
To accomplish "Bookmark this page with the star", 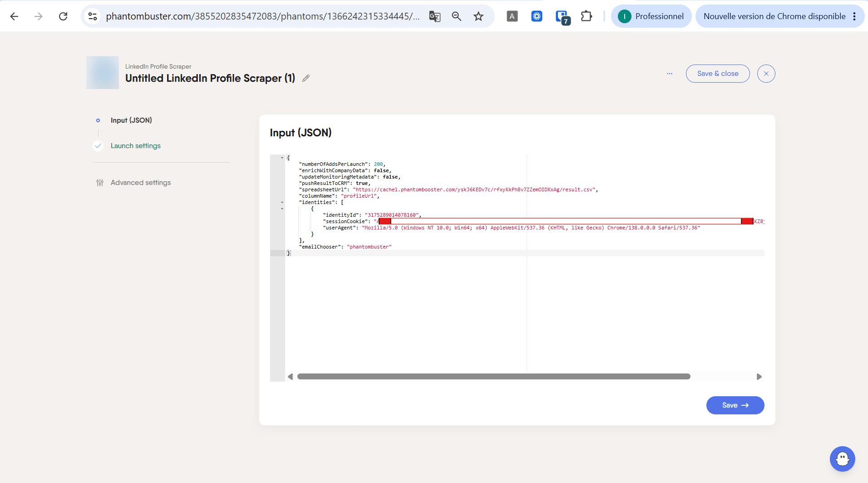I will [x=478, y=16].
